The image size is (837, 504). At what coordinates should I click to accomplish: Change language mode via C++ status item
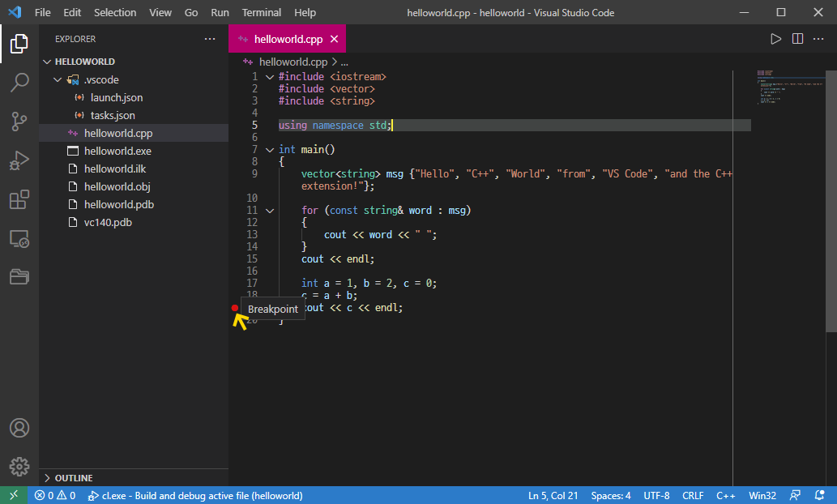tap(725, 495)
